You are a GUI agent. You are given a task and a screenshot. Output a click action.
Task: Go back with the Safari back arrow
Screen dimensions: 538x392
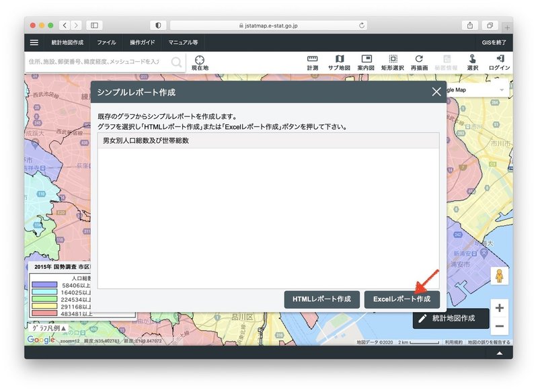[65, 26]
